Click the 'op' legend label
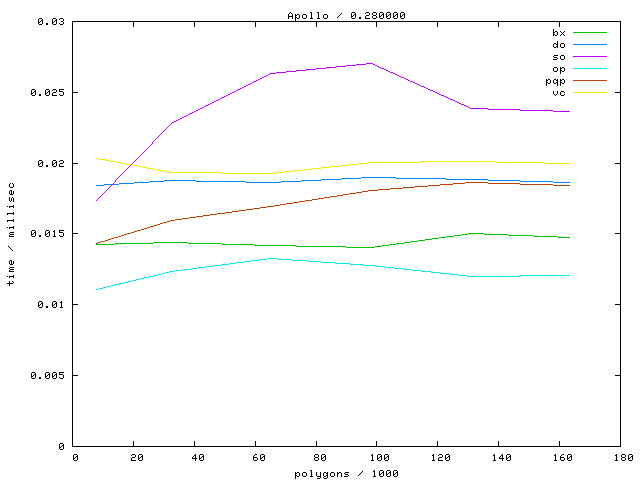Viewport: 640px width, 480px height. point(559,69)
